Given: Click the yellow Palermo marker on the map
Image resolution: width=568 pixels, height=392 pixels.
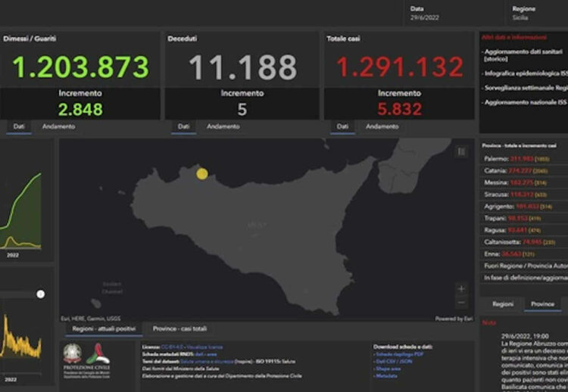Looking at the screenshot, I should [202, 174].
